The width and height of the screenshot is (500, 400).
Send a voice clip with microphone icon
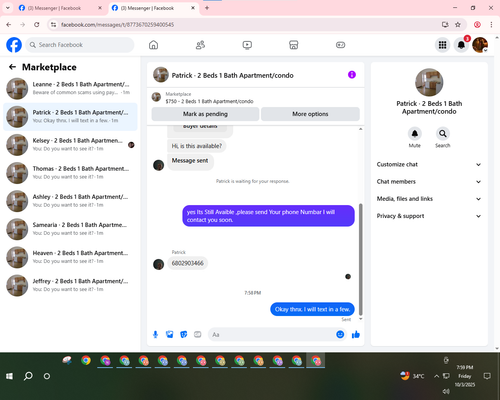coord(155,334)
